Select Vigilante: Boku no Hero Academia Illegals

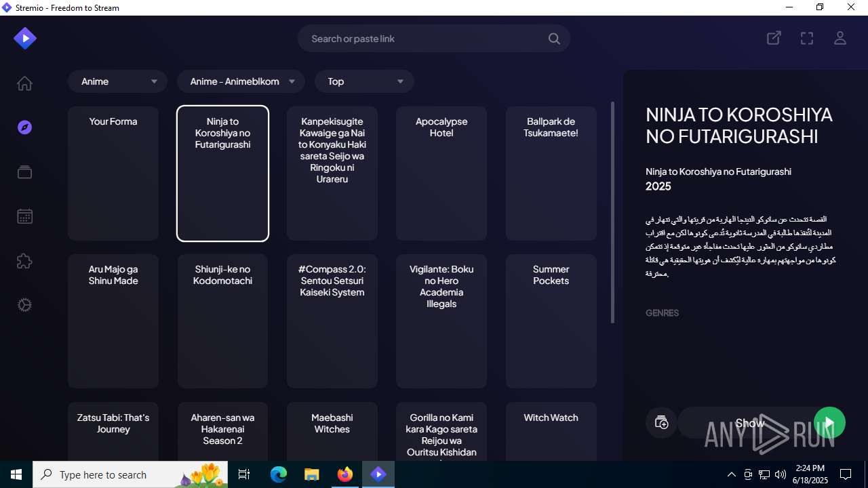441,321
